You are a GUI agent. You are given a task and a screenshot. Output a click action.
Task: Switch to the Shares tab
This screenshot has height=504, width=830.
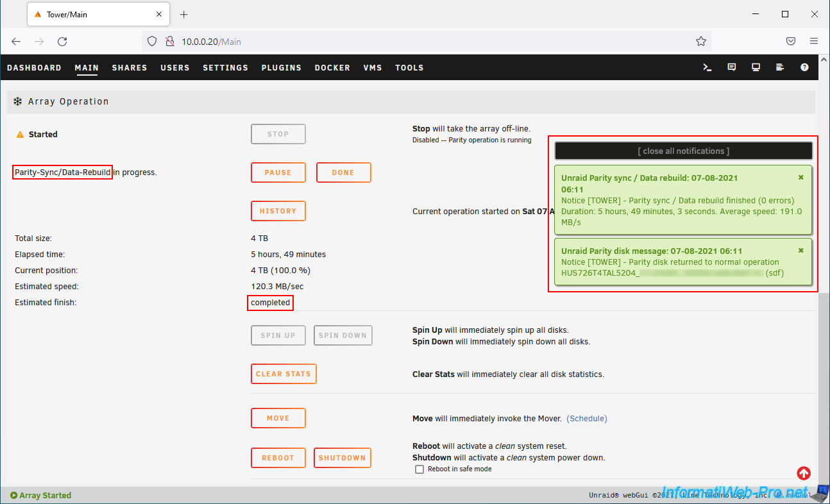[130, 68]
